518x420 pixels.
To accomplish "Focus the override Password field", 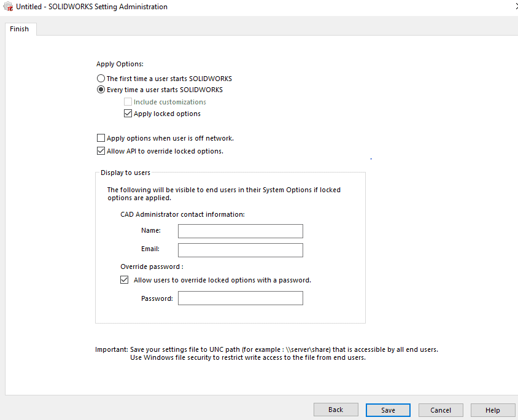I will tap(241, 298).
